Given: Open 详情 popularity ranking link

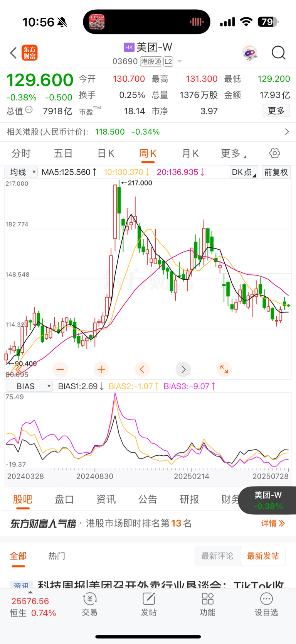Looking at the screenshot, I should pos(273,523).
